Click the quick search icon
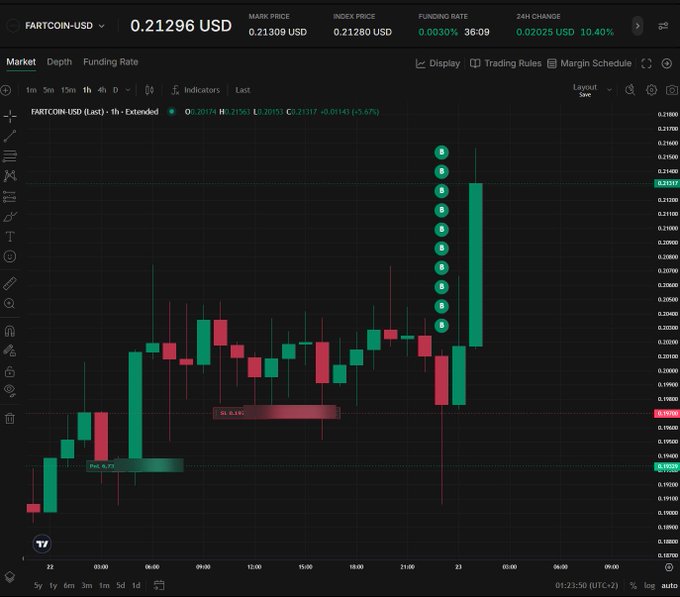Image resolution: width=680 pixels, height=597 pixels. click(x=630, y=90)
